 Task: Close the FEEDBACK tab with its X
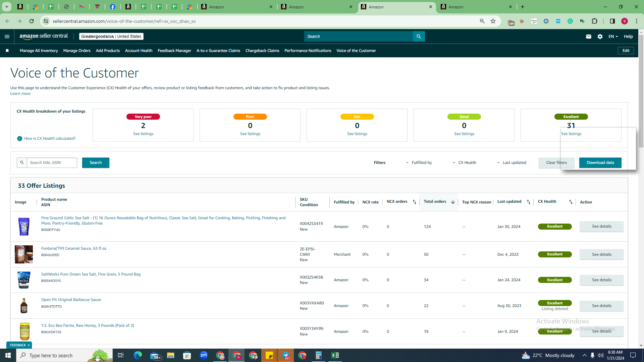click(29, 345)
